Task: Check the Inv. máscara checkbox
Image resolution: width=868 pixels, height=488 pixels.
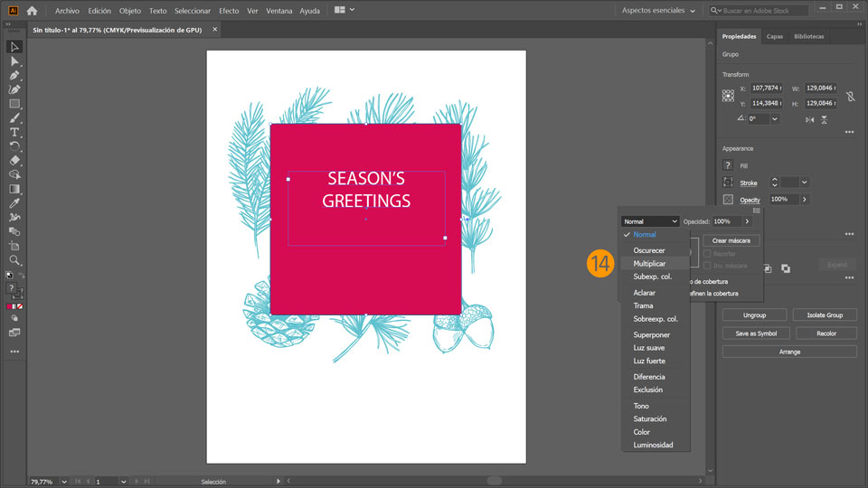Action: (707, 266)
